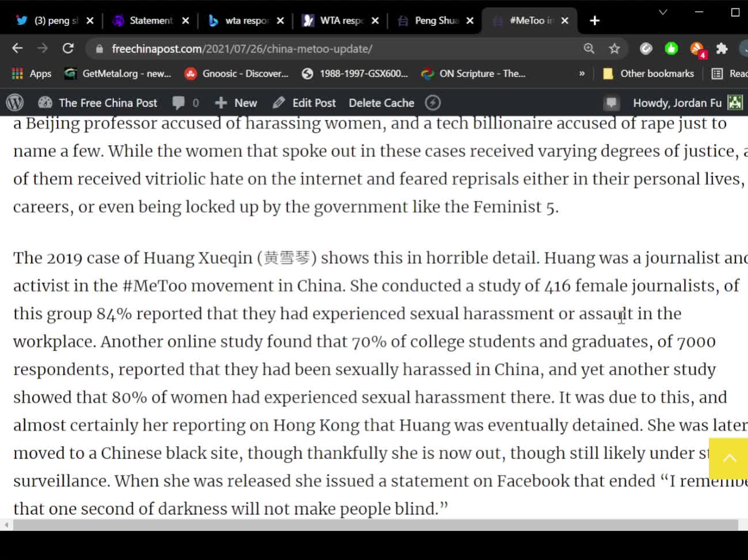Open the admin bar notifications speech bubble
The width and height of the screenshot is (748, 560).
click(611, 103)
